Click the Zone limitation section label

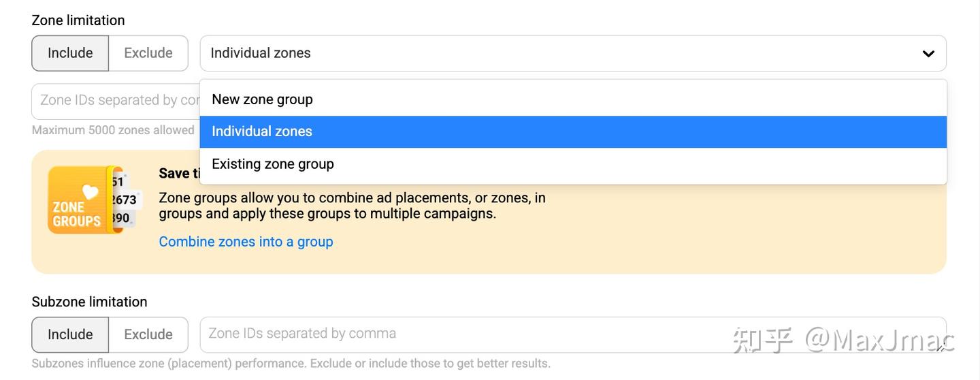click(78, 20)
